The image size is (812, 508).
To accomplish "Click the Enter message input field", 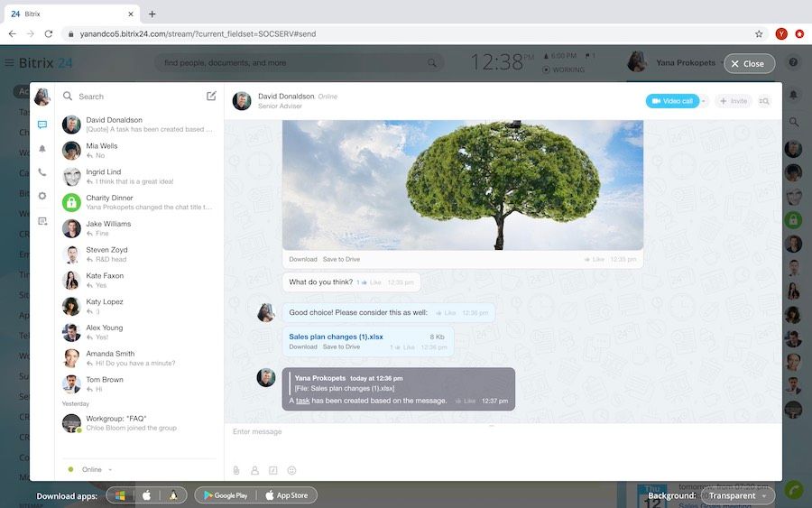I will pyautogui.click(x=496, y=432).
